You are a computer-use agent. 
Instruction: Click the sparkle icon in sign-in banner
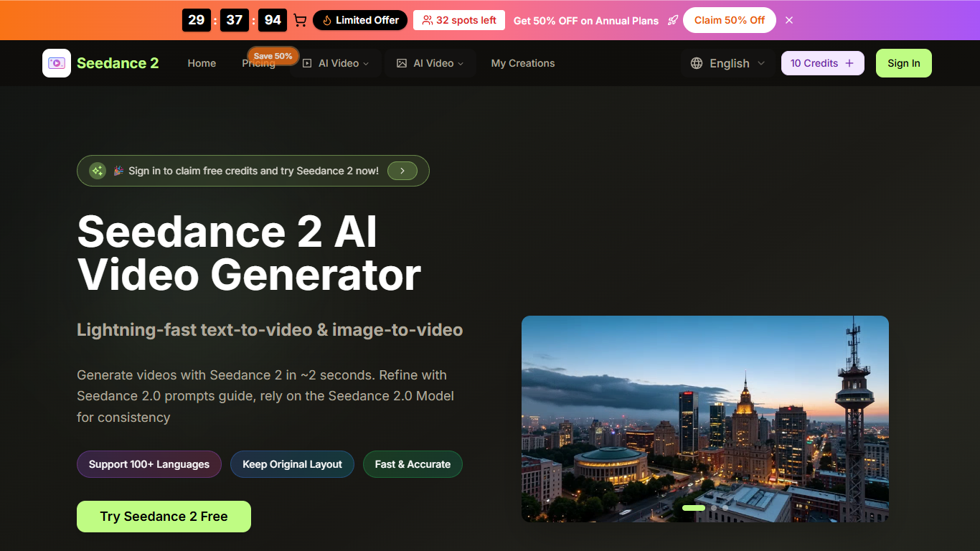pos(98,171)
